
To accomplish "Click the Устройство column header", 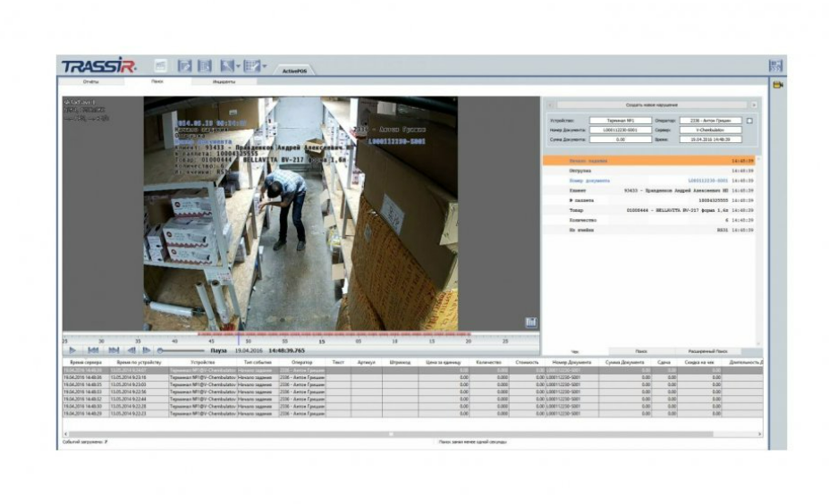I will pyautogui.click(x=202, y=363).
